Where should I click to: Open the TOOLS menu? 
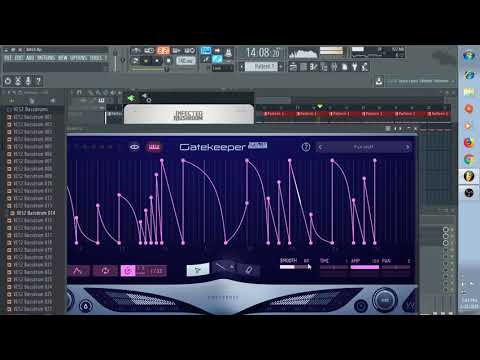click(96, 58)
